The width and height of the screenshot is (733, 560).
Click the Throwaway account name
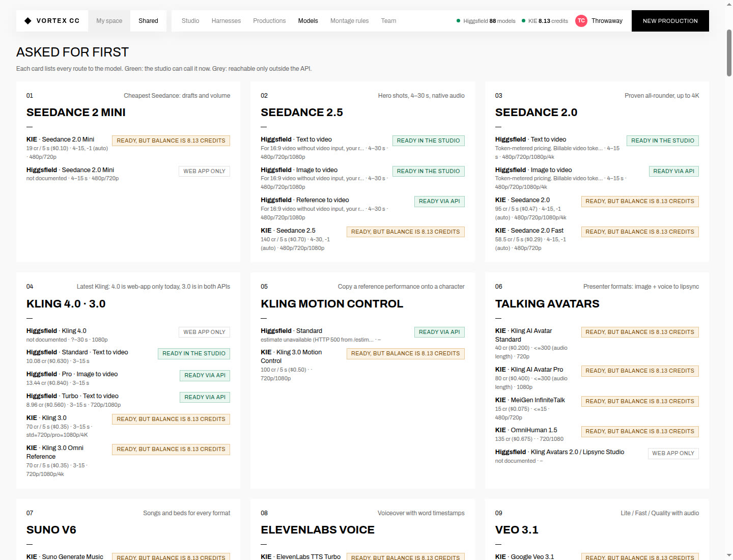(x=607, y=21)
